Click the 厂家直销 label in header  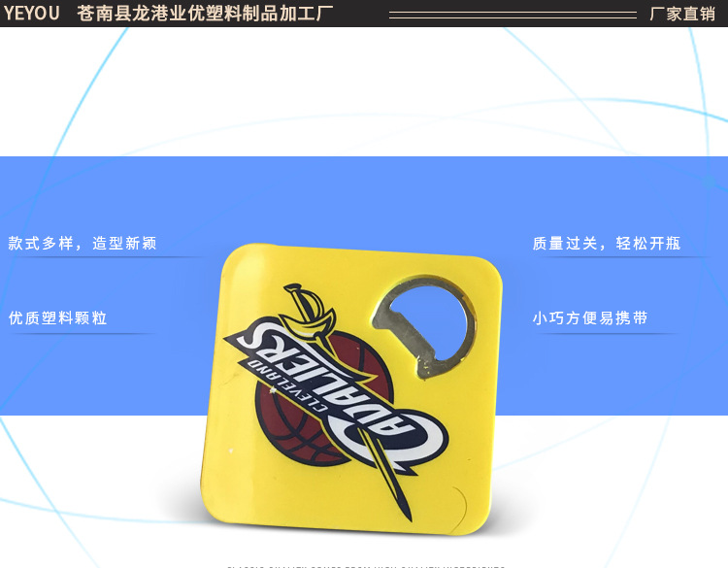click(682, 14)
